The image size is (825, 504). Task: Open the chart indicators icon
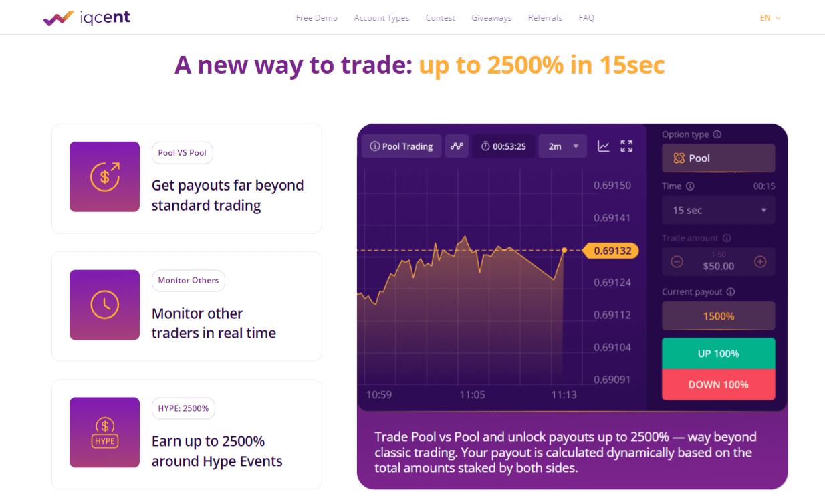(457, 146)
